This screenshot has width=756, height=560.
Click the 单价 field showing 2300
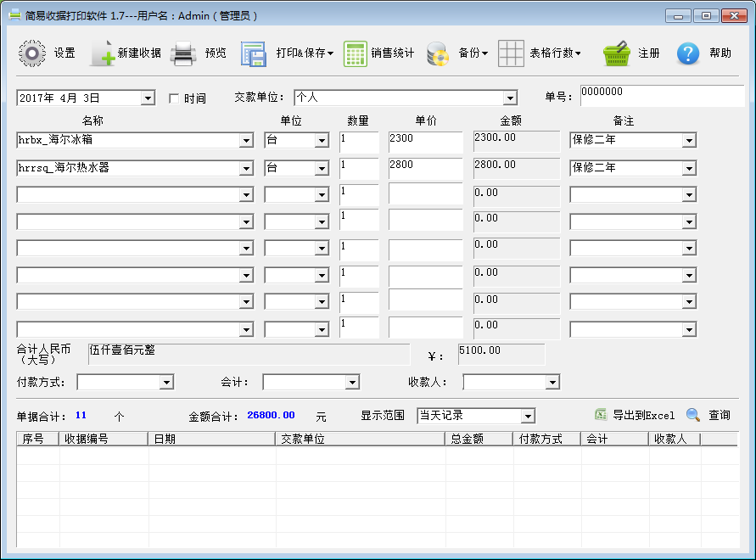tap(425, 143)
